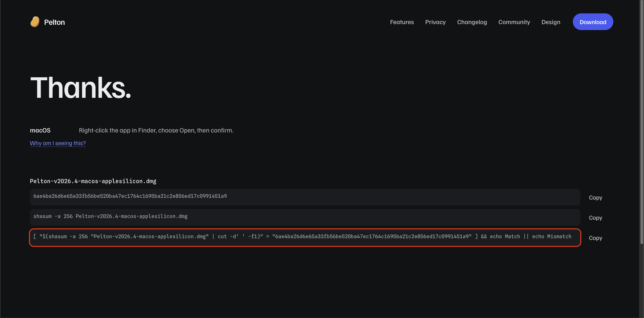The width and height of the screenshot is (644, 318).
Task: Open the Privacy nav item
Action: [x=435, y=22]
